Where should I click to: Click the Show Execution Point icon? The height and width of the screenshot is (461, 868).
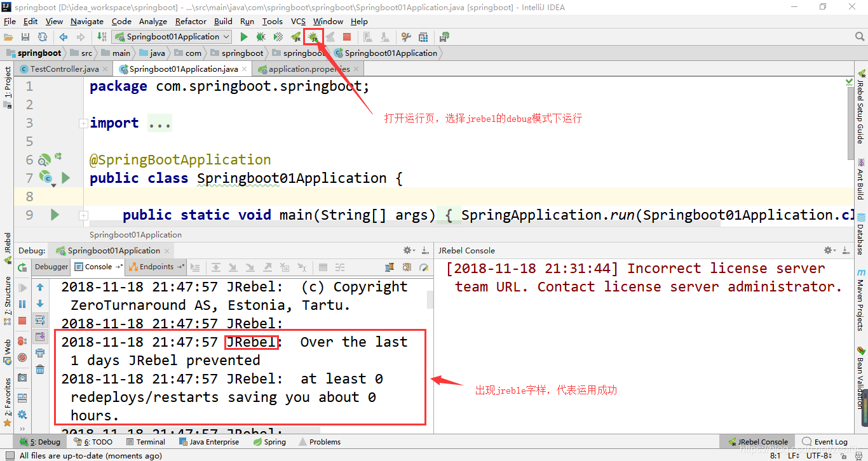coord(196,267)
